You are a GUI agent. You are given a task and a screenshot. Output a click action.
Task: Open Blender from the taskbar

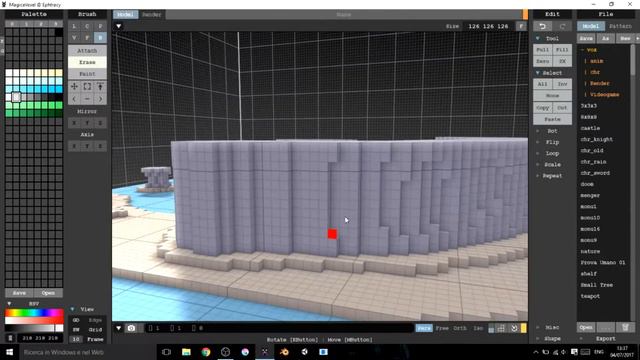tap(284, 352)
